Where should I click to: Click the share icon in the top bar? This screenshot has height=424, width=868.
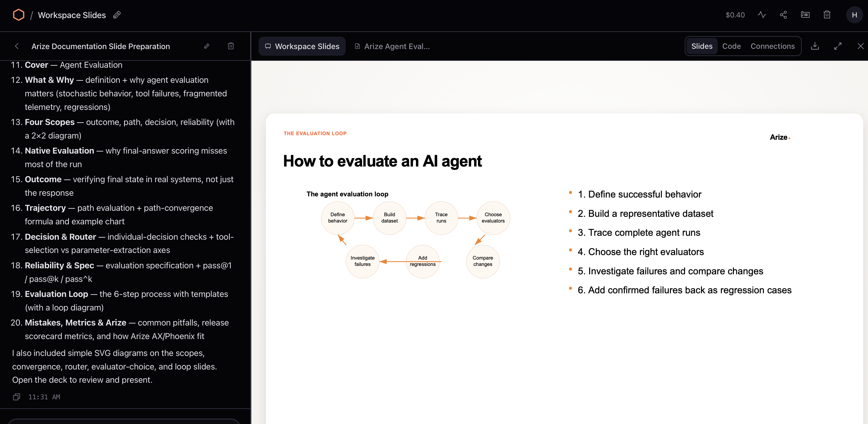tap(783, 15)
